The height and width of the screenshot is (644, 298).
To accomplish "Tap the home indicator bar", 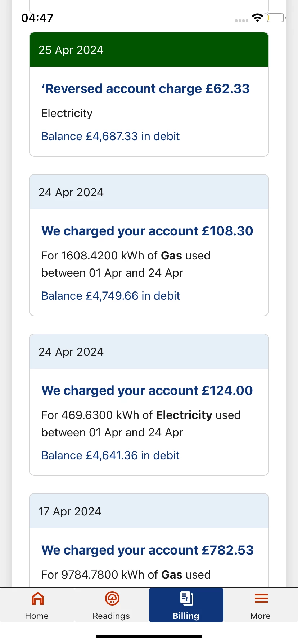I will click(x=149, y=636).
